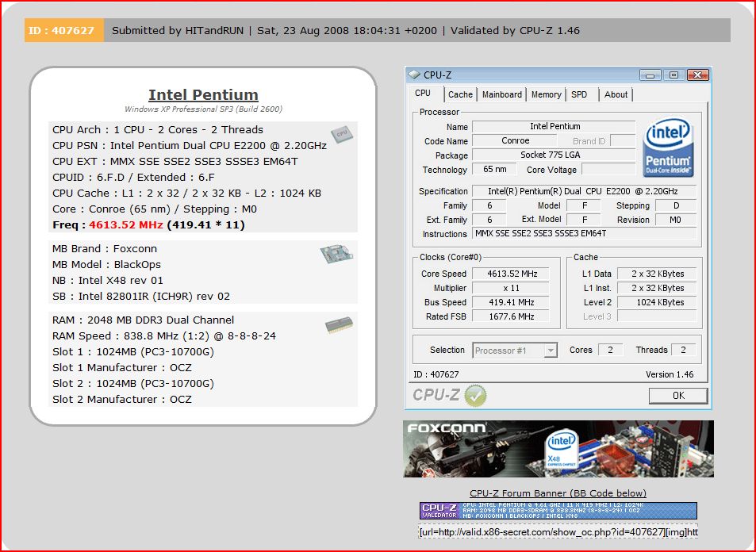Click the Intel Pentium Dual-Core inside logo
This screenshot has height=552, width=756.
(x=668, y=148)
